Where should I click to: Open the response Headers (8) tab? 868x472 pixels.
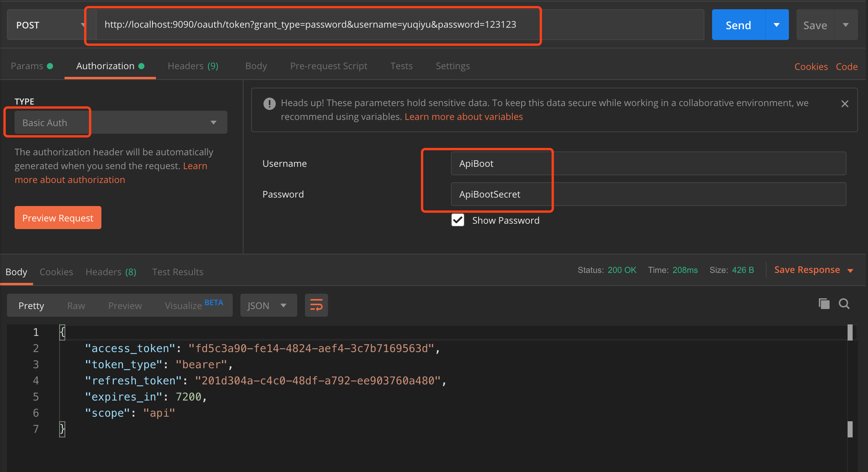tap(111, 272)
